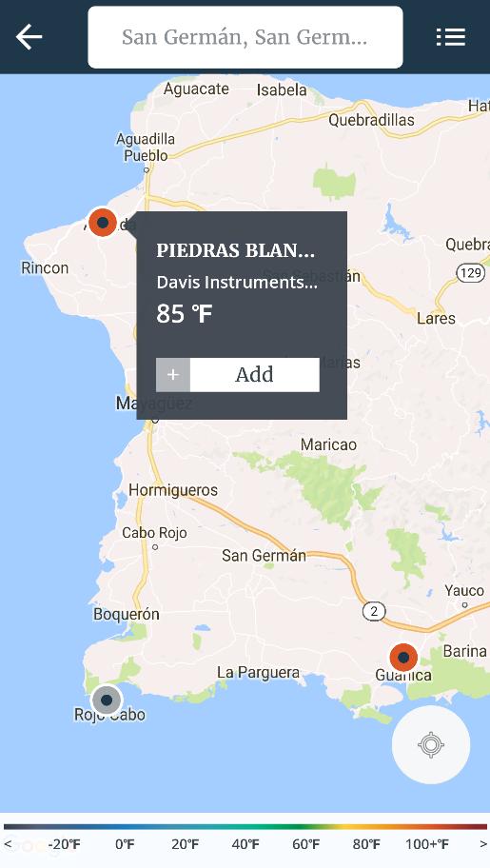Tap the Davis Instruments station description
Image resolution: width=490 pixels, height=868 pixels.
click(x=237, y=283)
